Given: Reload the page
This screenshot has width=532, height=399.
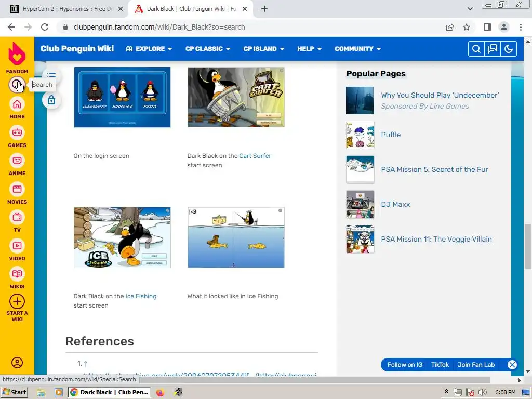Looking at the screenshot, I should pos(45,27).
